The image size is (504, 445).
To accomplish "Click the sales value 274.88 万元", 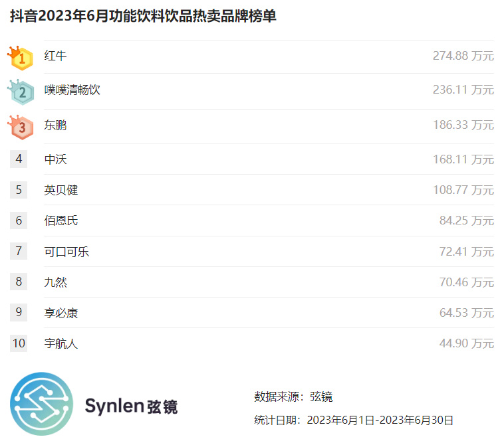I will [x=463, y=56].
